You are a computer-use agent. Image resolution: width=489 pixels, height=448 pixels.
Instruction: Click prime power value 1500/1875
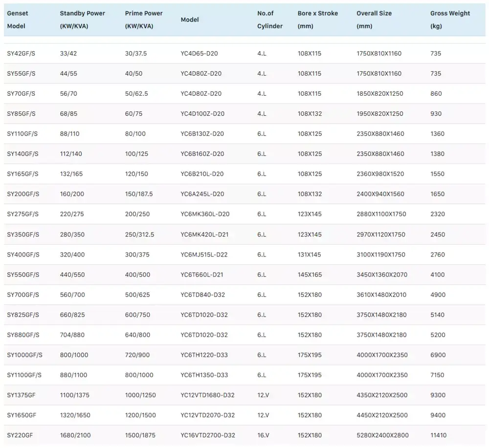tap(140, 435)
